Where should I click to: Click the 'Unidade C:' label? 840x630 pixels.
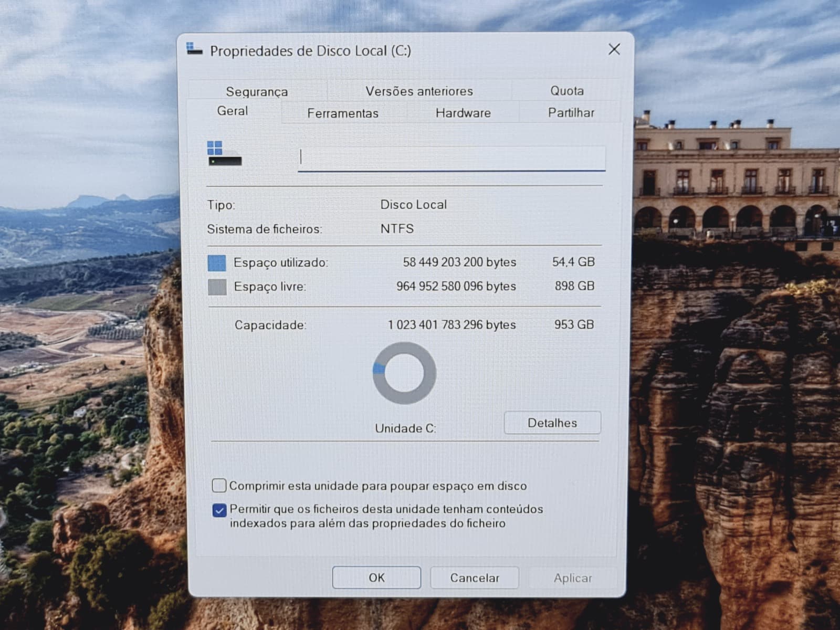click(x=405, y=428)
